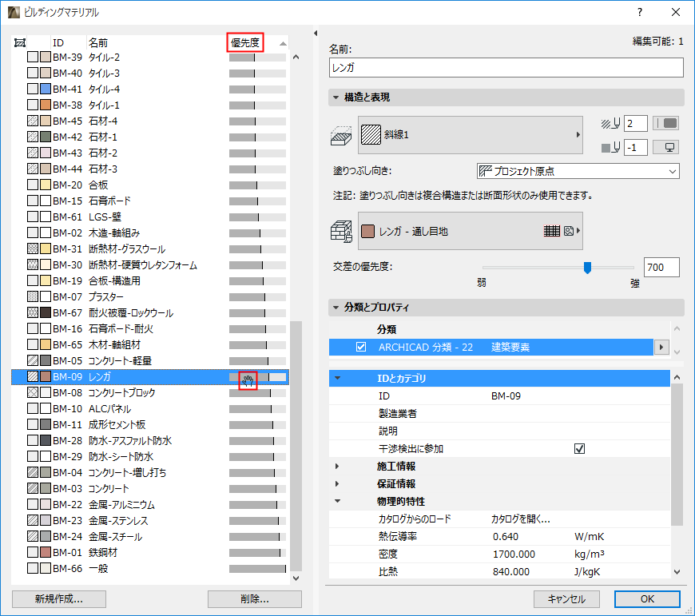
Task: Click the priority bar of BM-09 レンガ
Action: coord(257,376)
